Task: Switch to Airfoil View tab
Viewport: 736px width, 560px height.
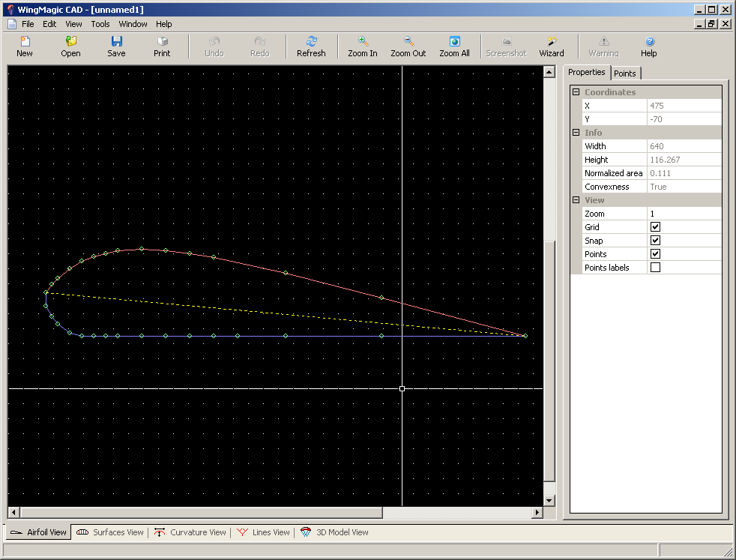Action: click(38, 532)
